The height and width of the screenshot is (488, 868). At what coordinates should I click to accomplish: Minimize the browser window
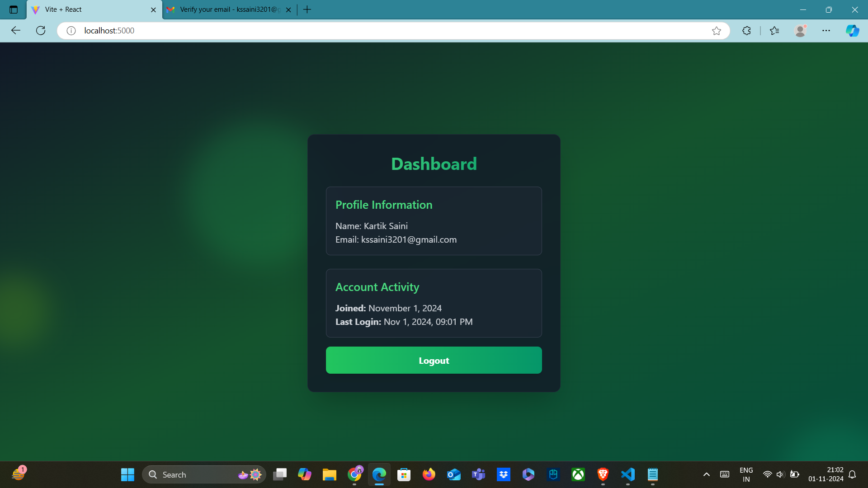(x=803, y=9)
